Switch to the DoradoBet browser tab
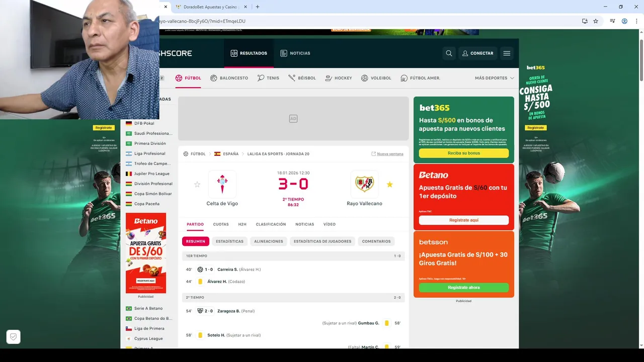This screenshot has width=644, height=362. (x=210, y=7)
